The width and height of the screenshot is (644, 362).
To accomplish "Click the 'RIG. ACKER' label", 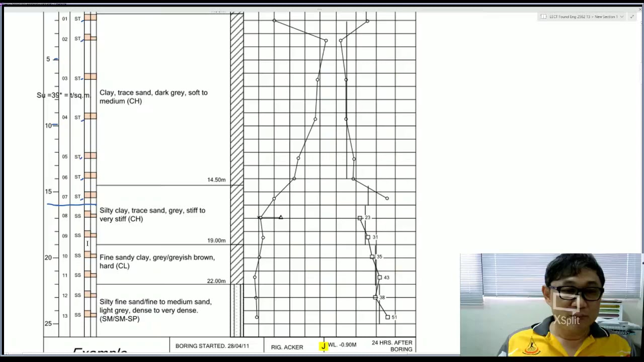I will point(287,347).
